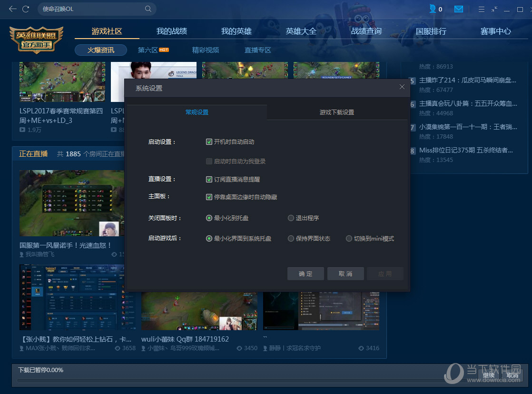Select 退出程序 radio option
This screenshot has width=532, height=394.
[291, 218]
